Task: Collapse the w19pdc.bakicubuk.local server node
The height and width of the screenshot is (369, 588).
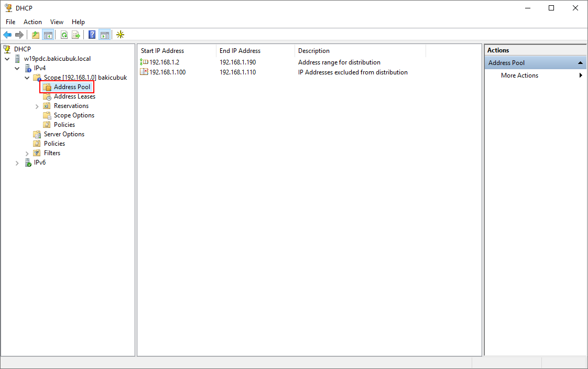Action: (7, 59)
